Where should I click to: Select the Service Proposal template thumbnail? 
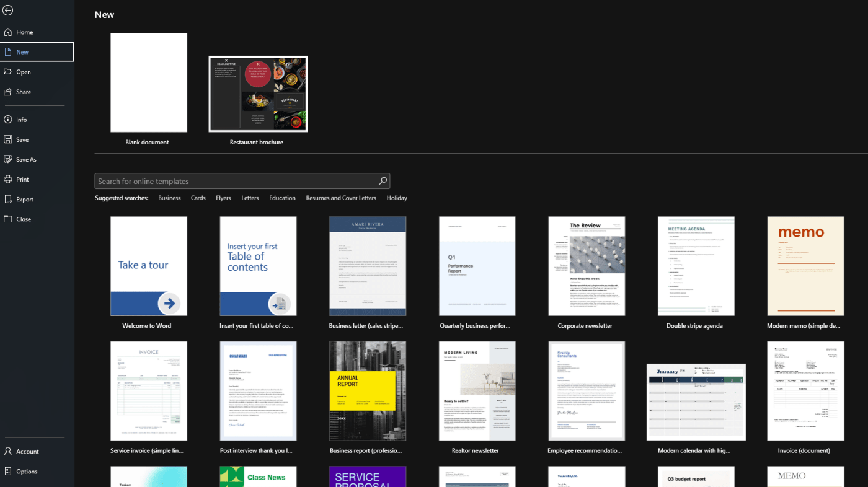[x=368, y=476]
